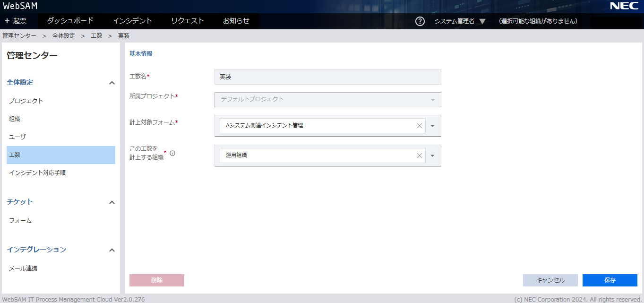Expand the 計上する組織 dropdown arrow

pyautogui.click(x=432, y=156)
